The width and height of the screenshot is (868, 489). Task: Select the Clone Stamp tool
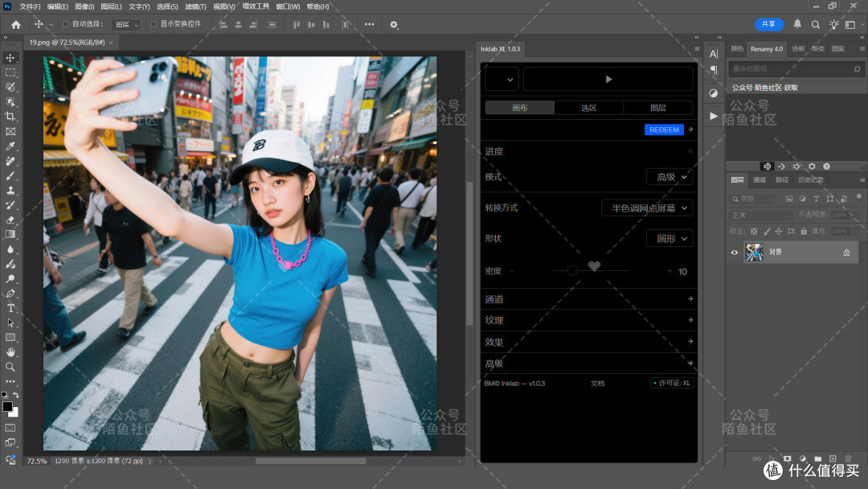pos(10,191)
